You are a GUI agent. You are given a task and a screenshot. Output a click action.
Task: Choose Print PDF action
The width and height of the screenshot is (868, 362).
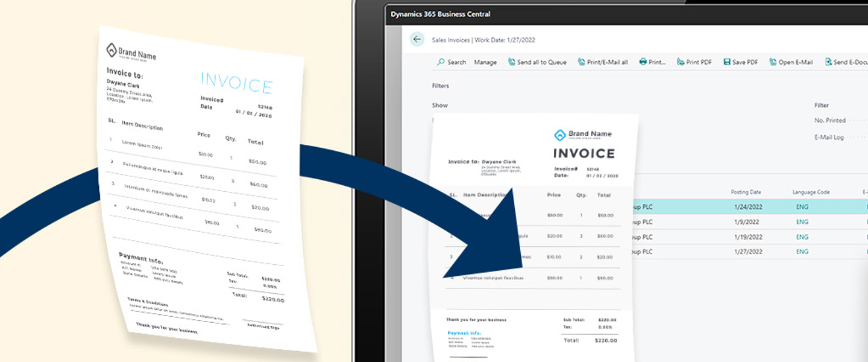[694, 62]
